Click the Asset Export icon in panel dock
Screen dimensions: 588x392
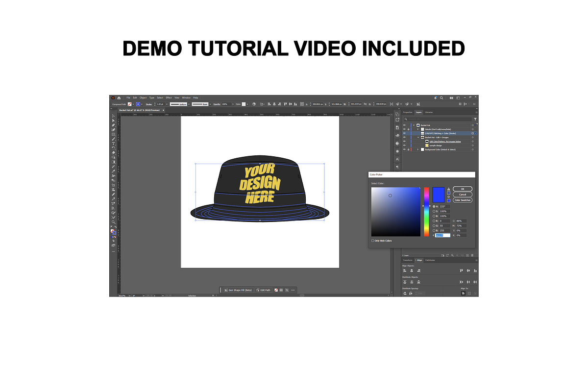click(x=397, y=120)
